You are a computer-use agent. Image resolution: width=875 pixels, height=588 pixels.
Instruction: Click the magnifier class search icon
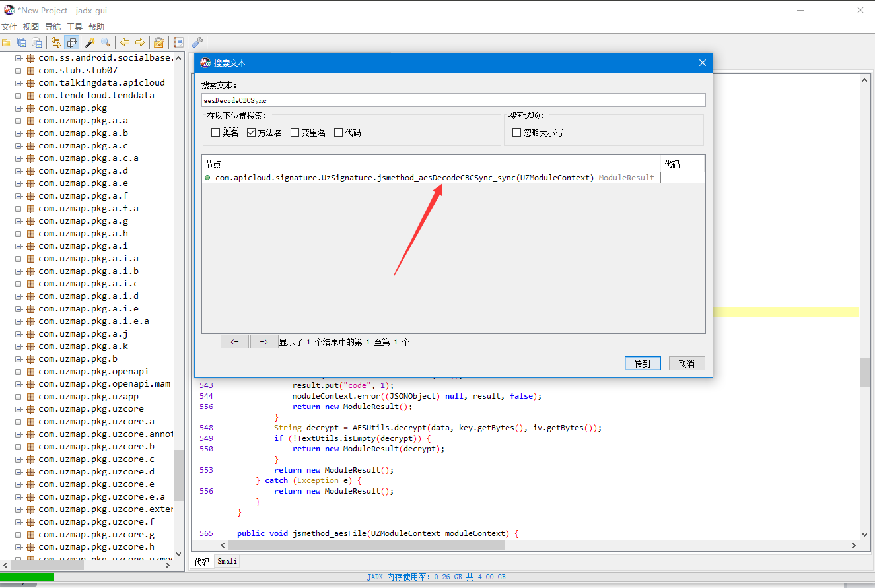pyautogui.click(x=106, y=42)
